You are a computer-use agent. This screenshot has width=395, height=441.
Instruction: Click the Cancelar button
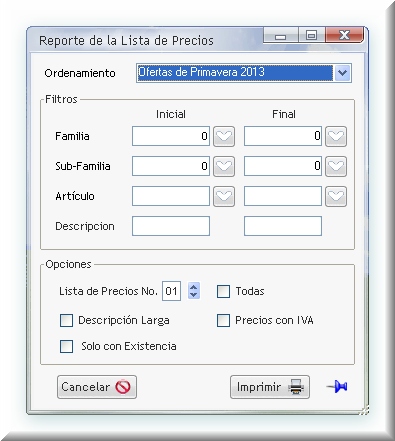pos(97,387)
